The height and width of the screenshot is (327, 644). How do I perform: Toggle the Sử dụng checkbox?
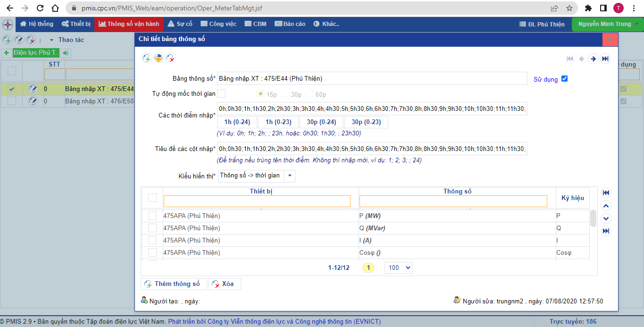point(564,79)
